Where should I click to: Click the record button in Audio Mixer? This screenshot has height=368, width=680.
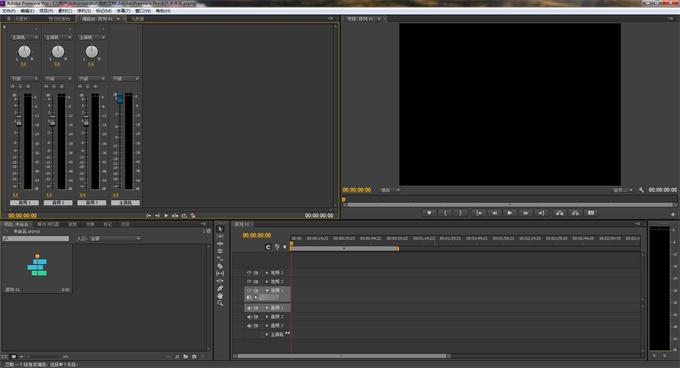click(193, 215)
